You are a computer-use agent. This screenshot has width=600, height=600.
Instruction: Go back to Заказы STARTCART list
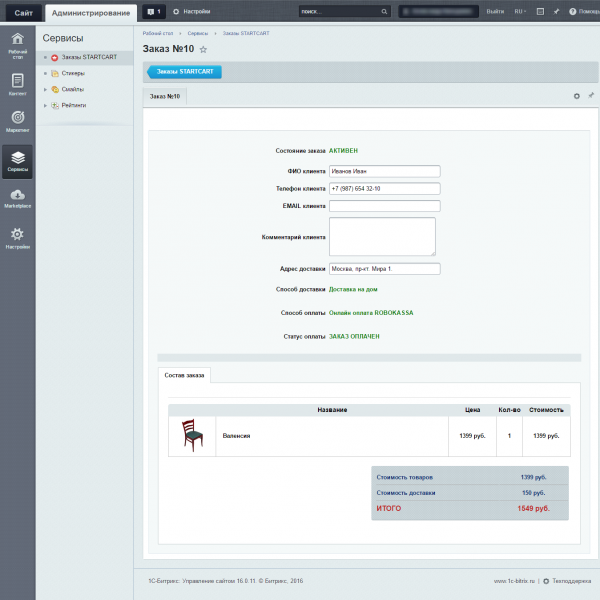(184, 72)
